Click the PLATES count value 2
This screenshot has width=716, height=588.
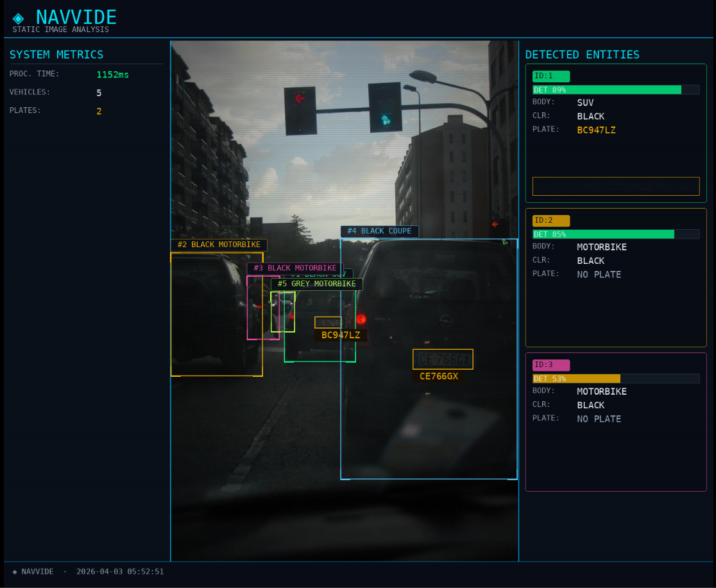99,111
